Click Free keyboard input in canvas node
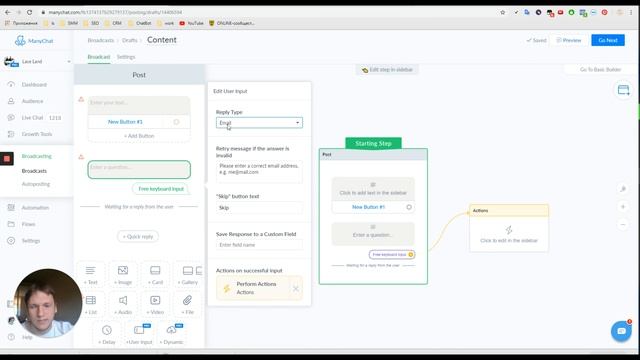 (391, 255)
